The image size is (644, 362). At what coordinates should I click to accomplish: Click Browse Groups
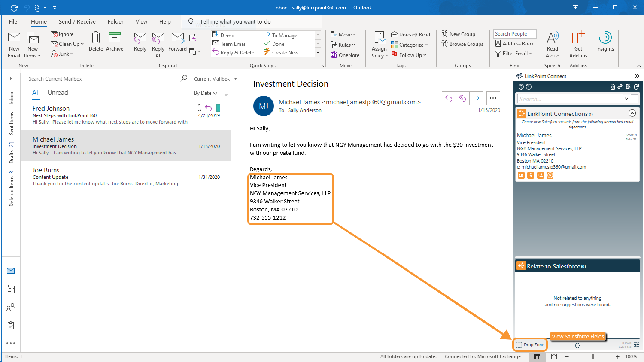[x=462, y=44]
